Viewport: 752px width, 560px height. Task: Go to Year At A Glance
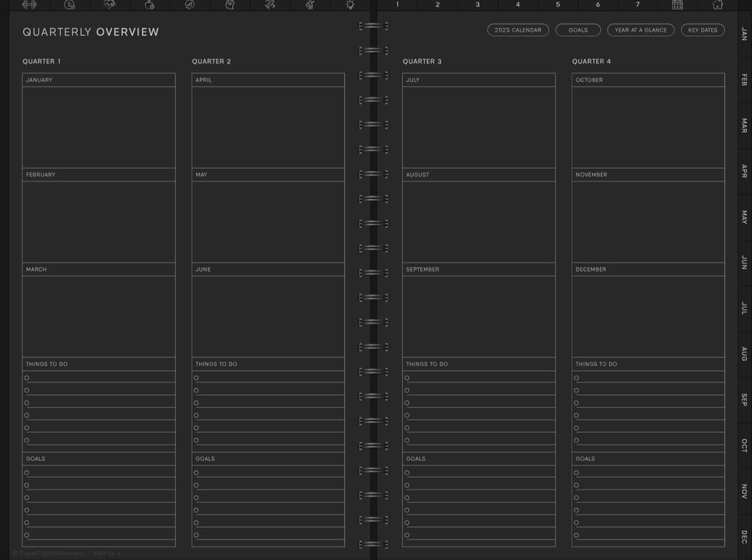(x=641, y=30)
